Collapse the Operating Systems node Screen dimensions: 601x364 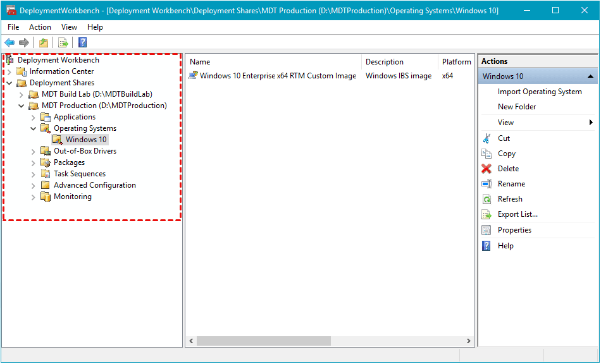point(34,129)
